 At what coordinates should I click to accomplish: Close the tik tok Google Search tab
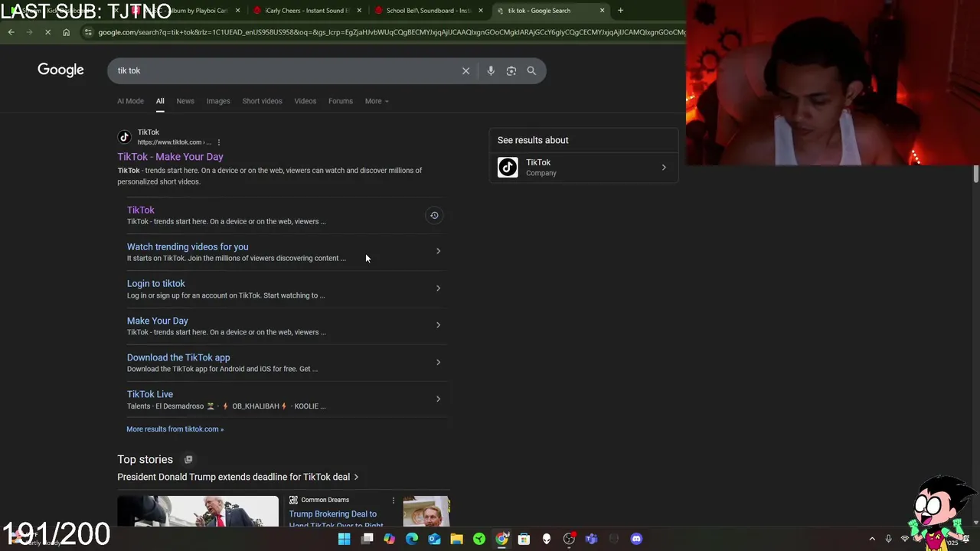(602, 11)
